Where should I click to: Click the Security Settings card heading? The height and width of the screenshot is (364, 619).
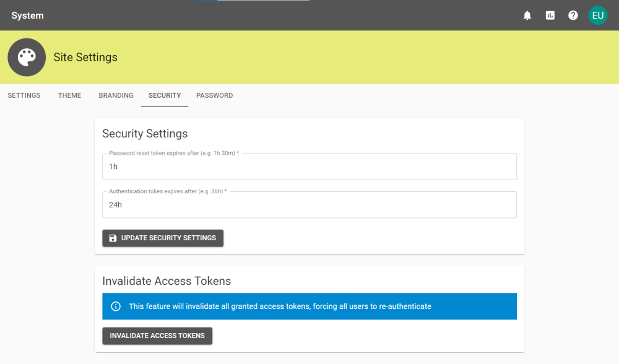pos(145,134)
